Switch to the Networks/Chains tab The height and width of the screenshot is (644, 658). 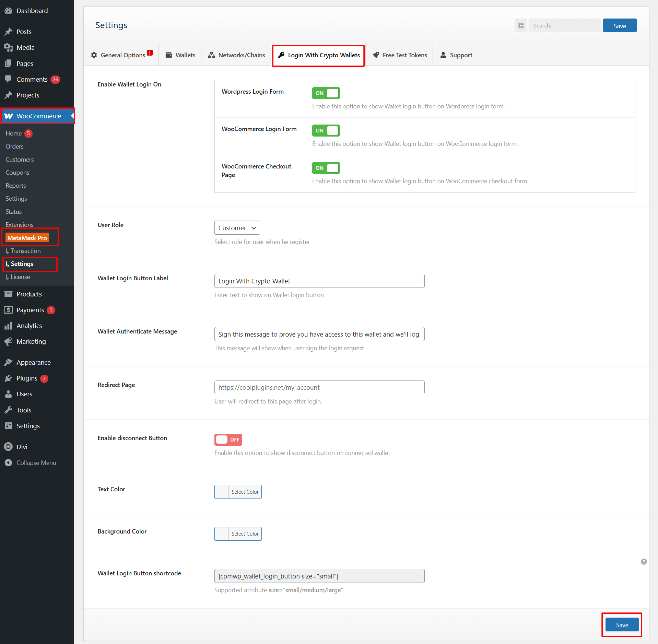[236, 55]
